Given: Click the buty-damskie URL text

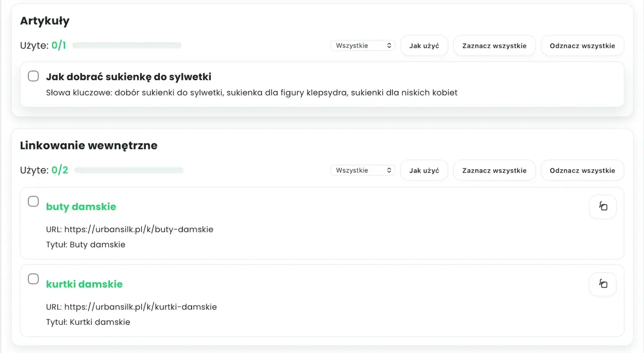Looking at the screenshot, I should 130,229.
